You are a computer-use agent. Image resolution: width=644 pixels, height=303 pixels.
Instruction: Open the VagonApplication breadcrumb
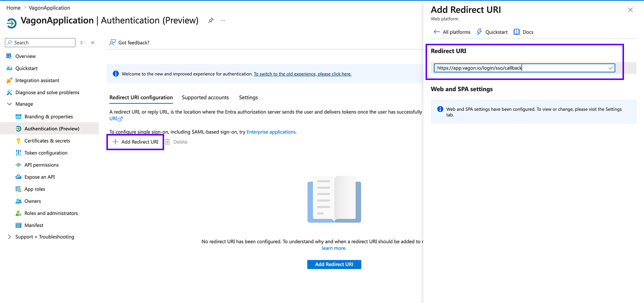click(x=49, y=8)
